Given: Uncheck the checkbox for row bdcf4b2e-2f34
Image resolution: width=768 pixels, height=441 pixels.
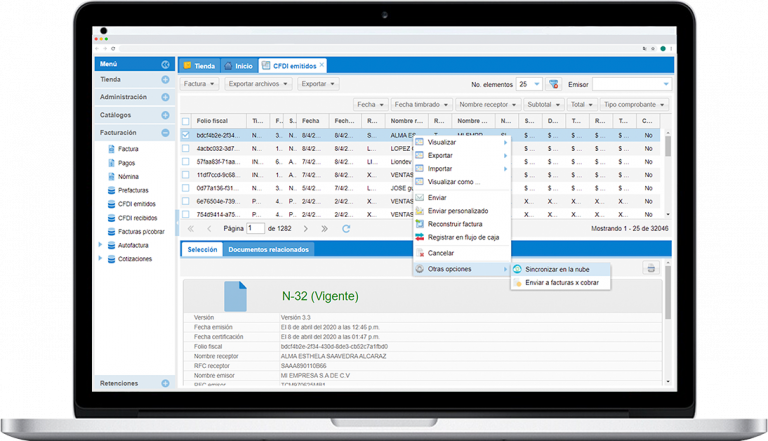Looking at the screenshot, I should pos(185,134).
